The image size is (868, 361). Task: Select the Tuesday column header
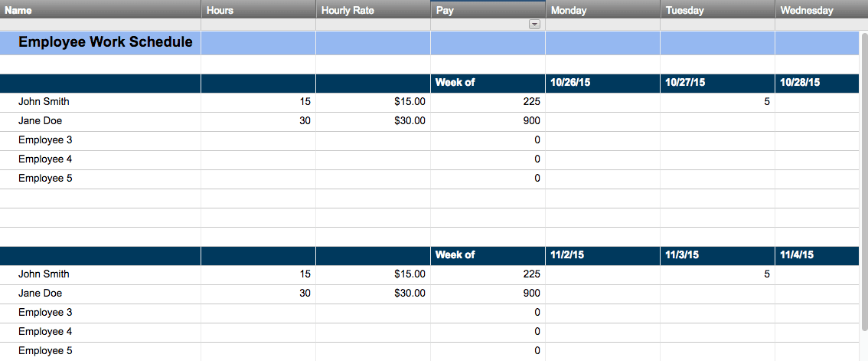(717, 10)
